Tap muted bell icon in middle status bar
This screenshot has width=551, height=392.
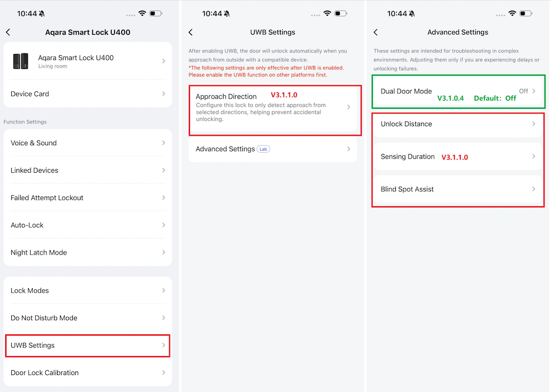[227, 14]
